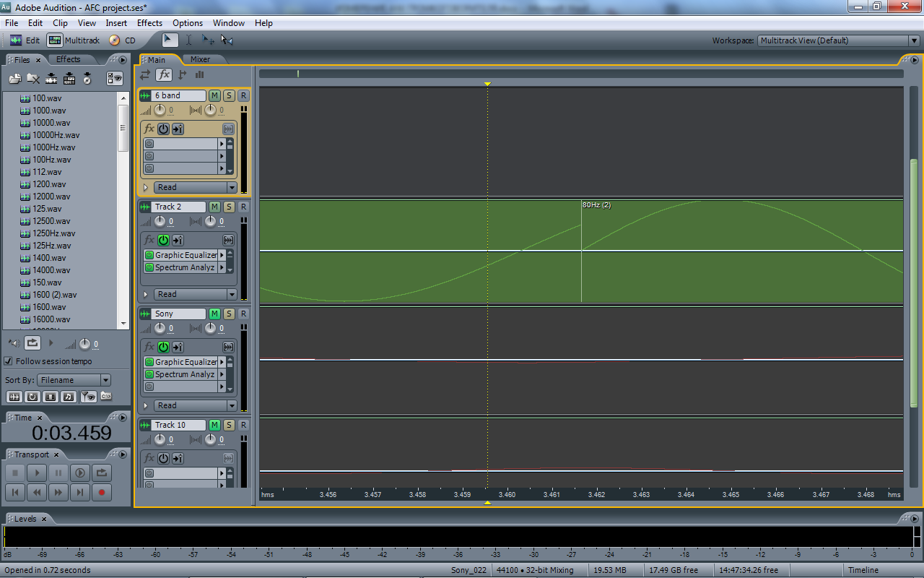Switch to CD view
Screen dimensions: 924x578
tap(123, 40)
